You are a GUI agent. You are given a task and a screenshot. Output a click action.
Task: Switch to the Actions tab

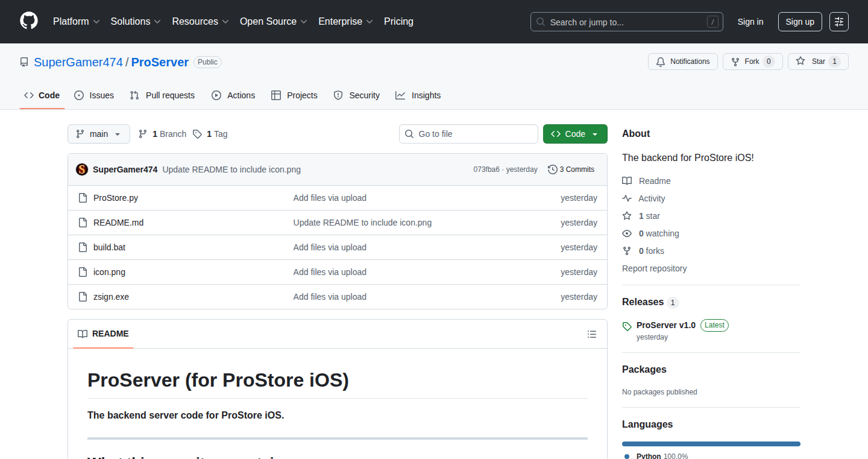point(233,95)
